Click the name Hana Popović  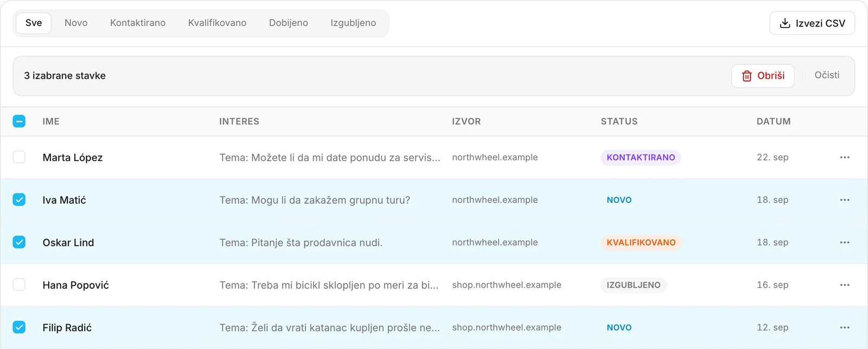point(76,285)
